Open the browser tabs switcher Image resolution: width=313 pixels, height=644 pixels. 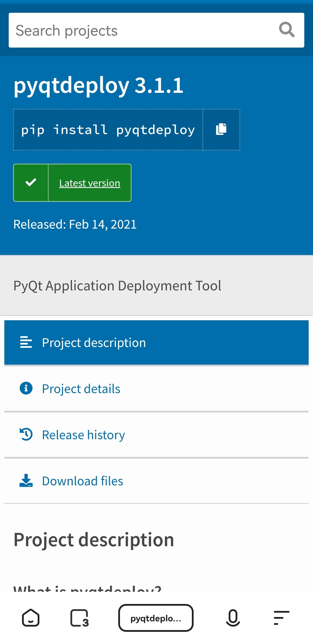(79, 618)
